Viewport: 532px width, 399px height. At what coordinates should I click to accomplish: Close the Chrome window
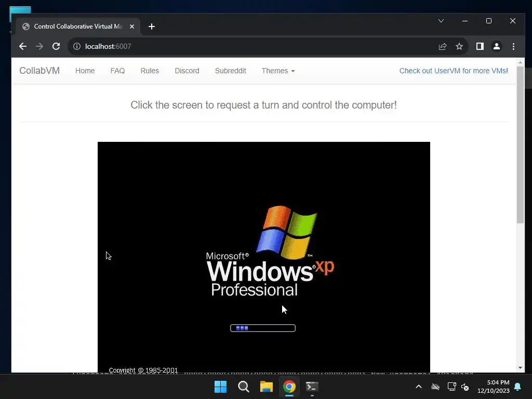tap(513, 21)
